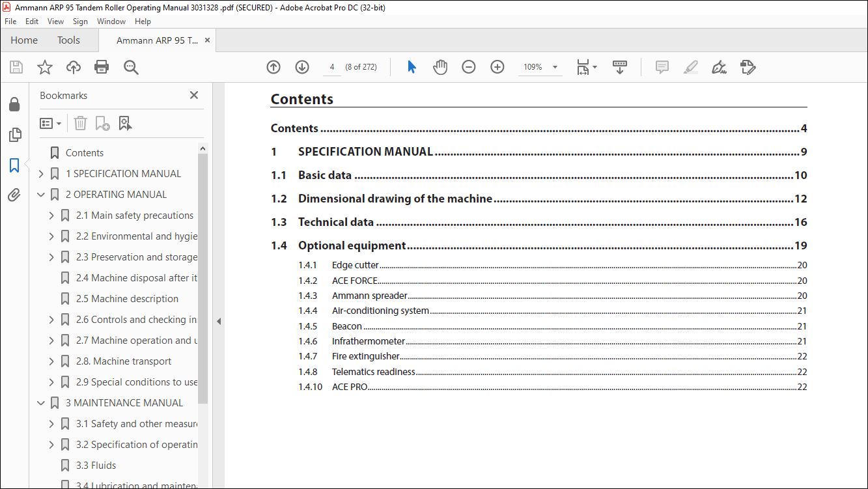The image size is (868, 489).
Task: Open the File menu
Action: tap(10, 21)
